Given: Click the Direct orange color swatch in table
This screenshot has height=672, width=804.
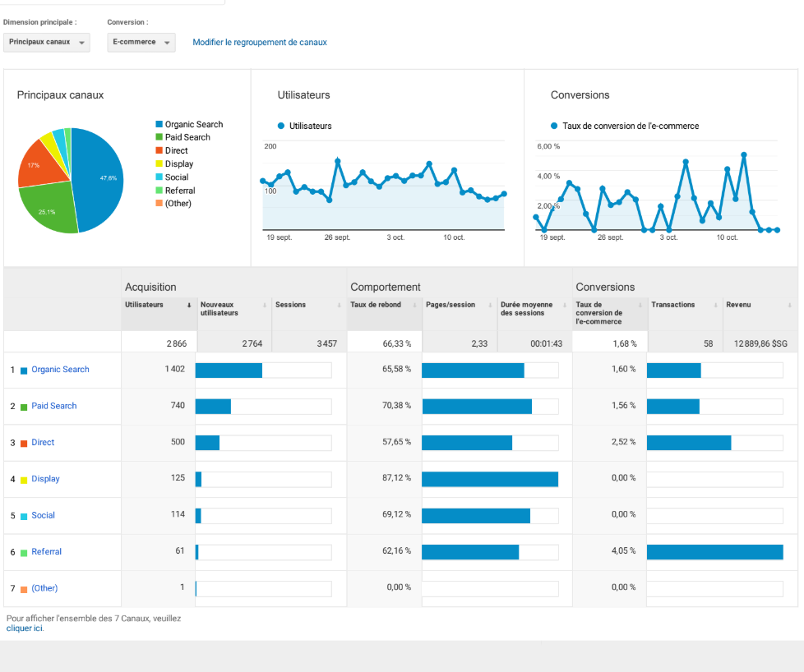Looking at the screenshot, I should (x=24, y=443).
